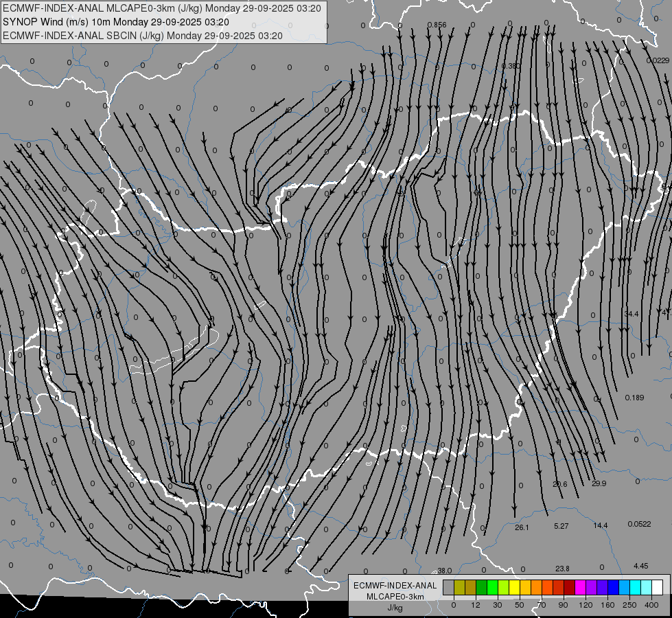Viewport: 672px width, 618px height.
Task: Click the 4.45 map value
Action: pyautogui.click(x=640, y=566)
